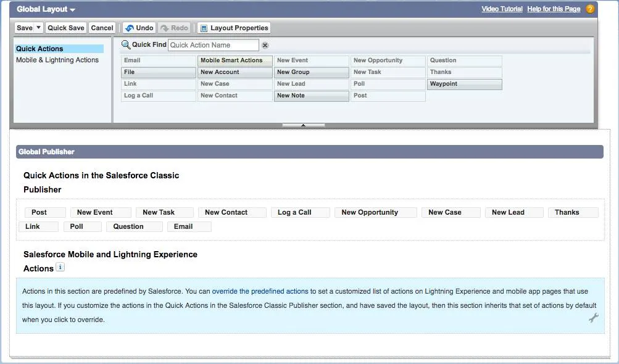The height and width of the screenshot is (364, 619).
Task: Undo the last layout change
Action: (x=139, y=28)
